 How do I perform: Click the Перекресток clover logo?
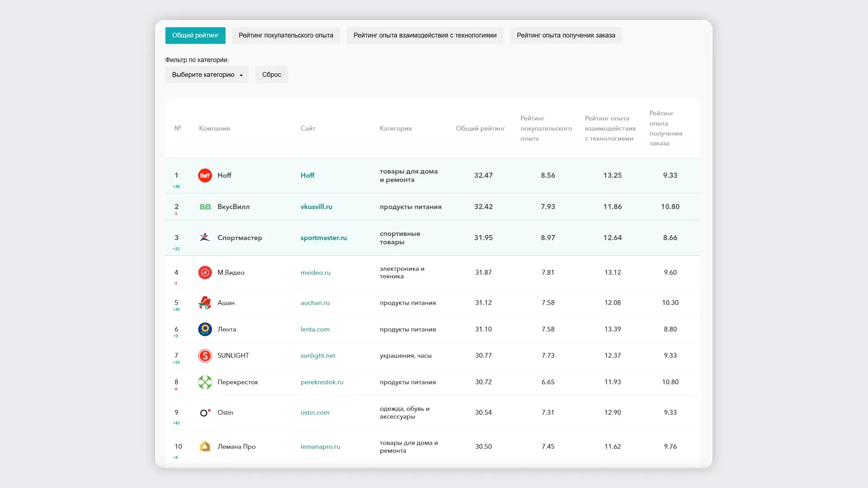pyautogui.click(x=205, y=382)
